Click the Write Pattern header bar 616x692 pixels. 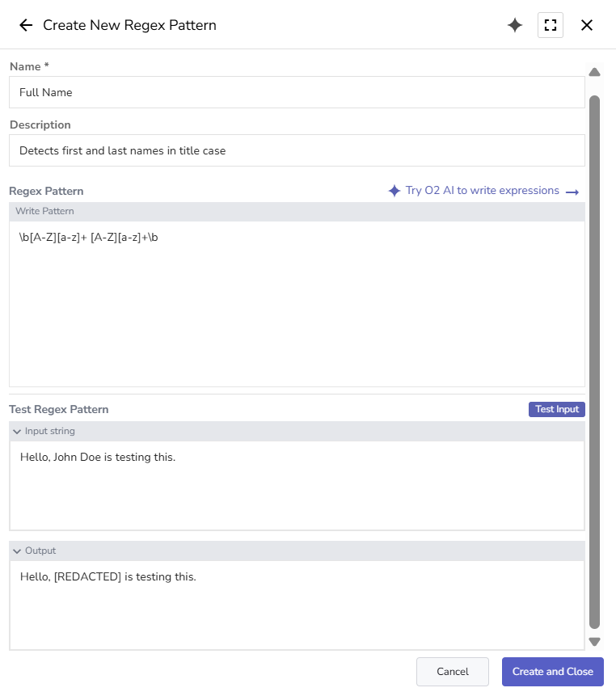point(297,212)
